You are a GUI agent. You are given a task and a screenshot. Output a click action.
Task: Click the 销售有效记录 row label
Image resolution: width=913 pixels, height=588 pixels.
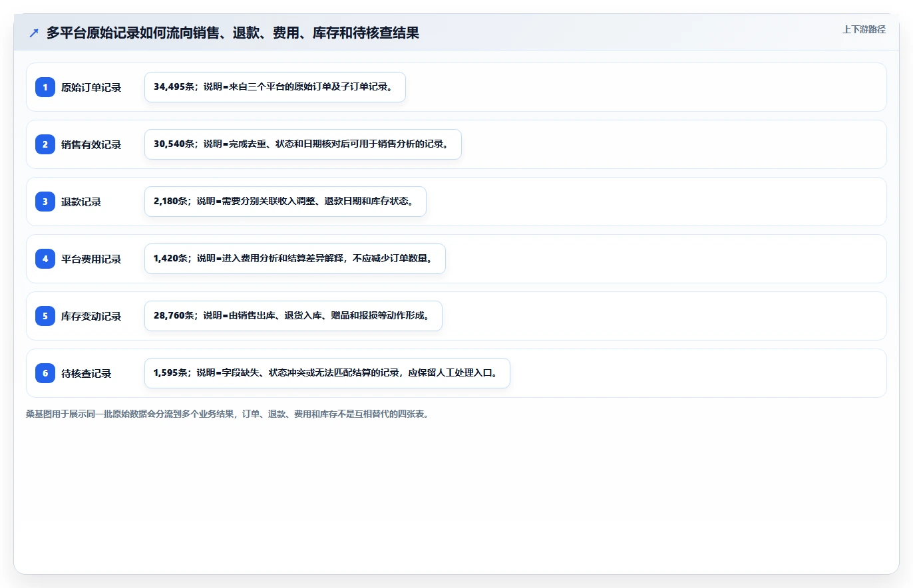(x=91, y=144)
